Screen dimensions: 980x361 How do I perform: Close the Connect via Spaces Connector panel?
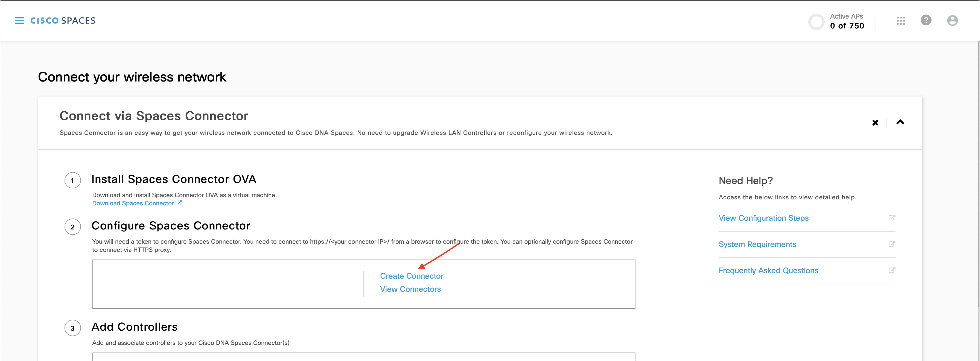pyautogui.click(x=875, y=123)
